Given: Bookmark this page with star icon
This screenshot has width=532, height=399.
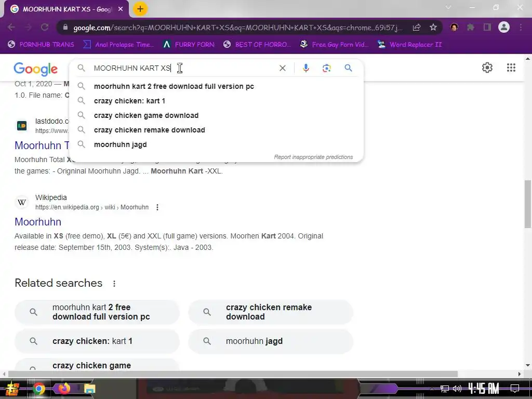Looking at the screenshot, I should pos(433,27).
